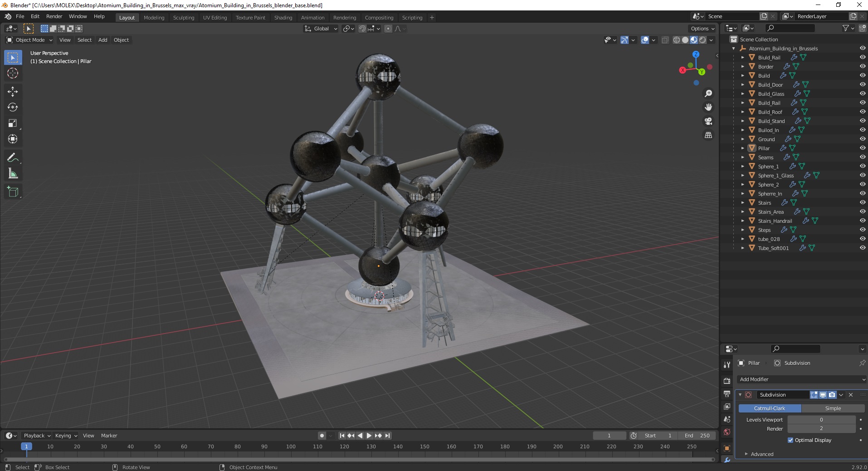868x471 pixels.
Task: Expand the Seams object in outliner
Action: (742, 157)
